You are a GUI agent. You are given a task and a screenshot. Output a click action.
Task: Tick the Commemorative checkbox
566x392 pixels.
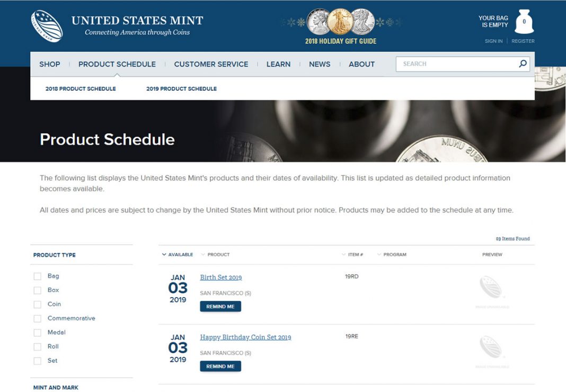click(37, 319)
